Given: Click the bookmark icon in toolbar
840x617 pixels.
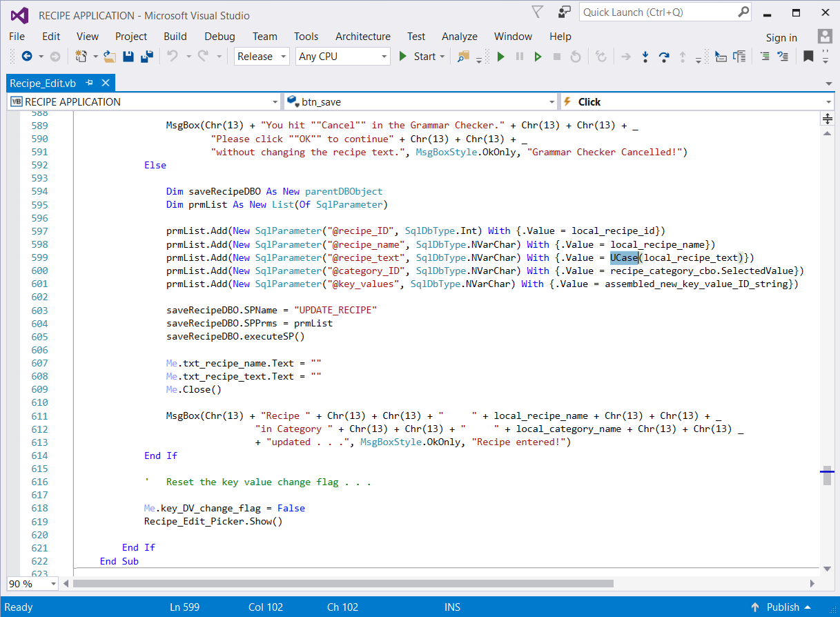Looking at the screenshot, I should click(808, 57).
